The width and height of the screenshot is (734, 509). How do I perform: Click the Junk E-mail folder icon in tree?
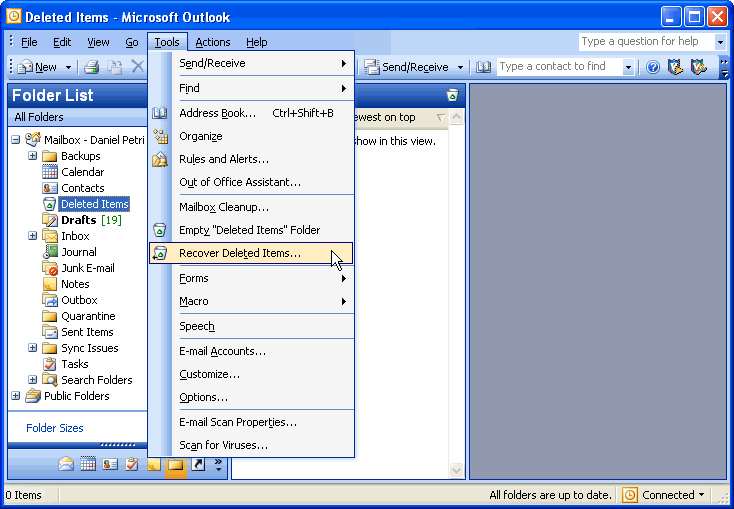50,268
